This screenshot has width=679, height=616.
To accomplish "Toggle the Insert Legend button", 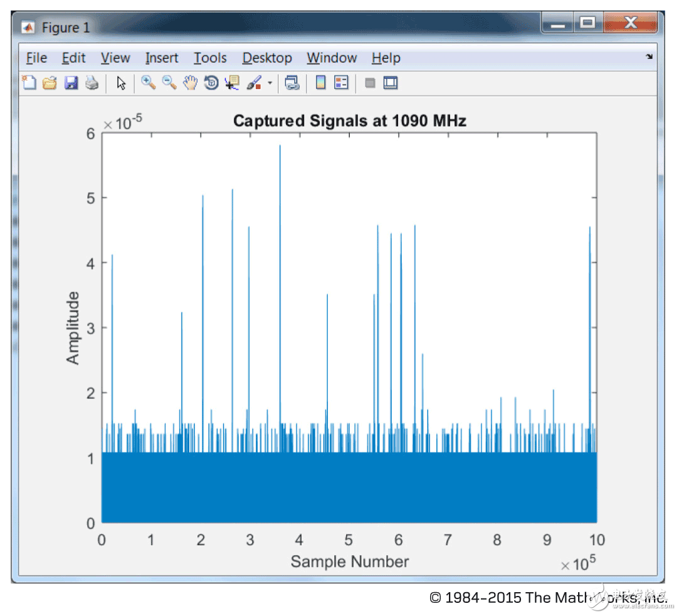I will coord(341,83).
